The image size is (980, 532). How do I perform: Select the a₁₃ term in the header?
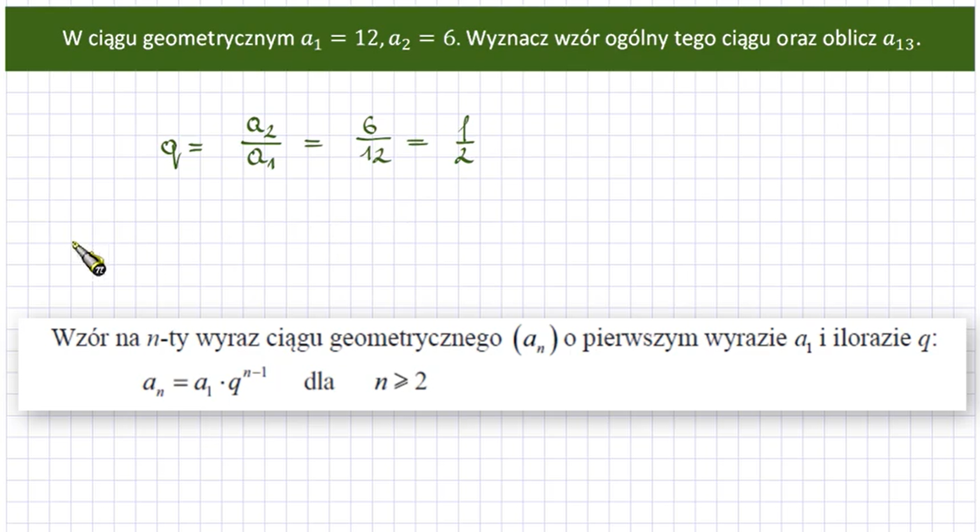tap(898, 40)
